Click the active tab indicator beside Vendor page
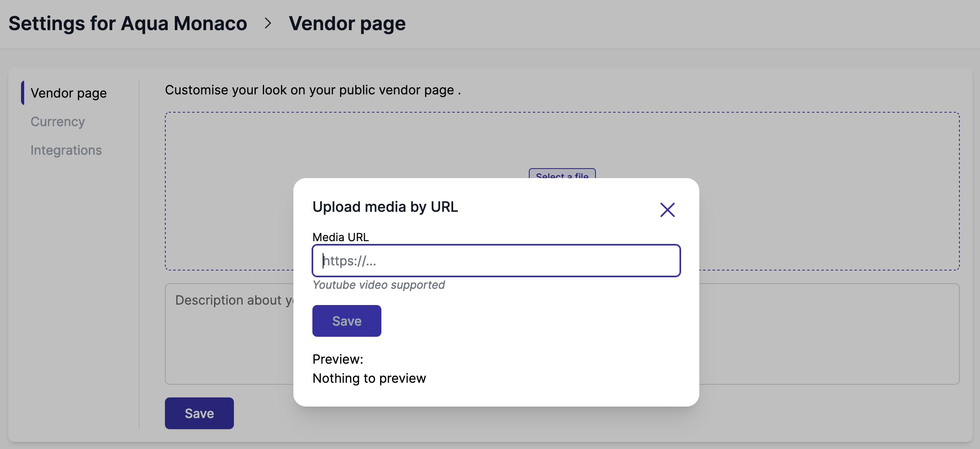Viewport: 980px width, 449px height. pos(23,93)
